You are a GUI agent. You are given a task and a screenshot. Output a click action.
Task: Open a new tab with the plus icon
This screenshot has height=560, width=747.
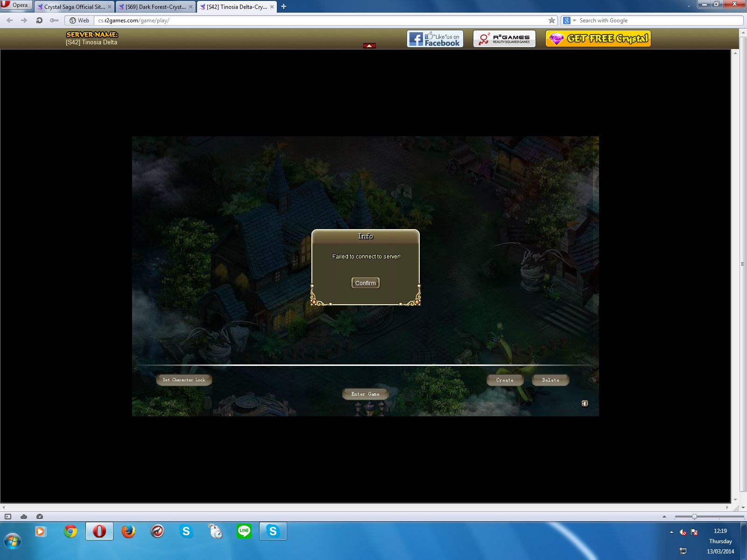coord(283,7)
